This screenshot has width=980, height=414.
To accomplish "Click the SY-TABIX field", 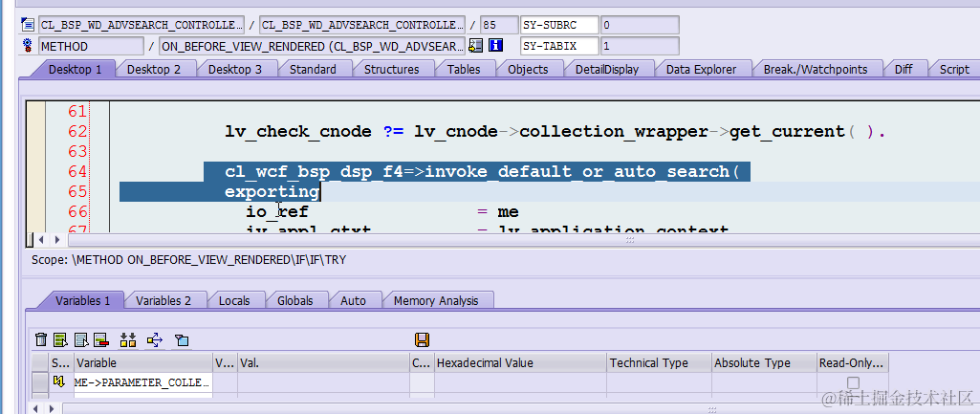I will [559, 46].
